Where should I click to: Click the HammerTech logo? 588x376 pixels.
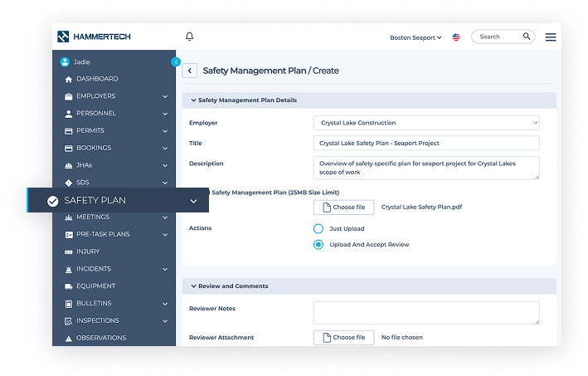[94, 37]
